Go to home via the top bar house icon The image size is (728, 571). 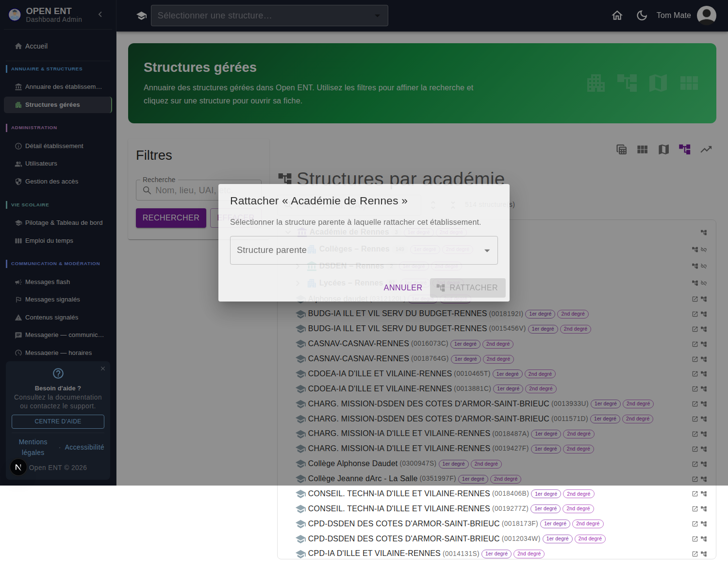point(617,16)
